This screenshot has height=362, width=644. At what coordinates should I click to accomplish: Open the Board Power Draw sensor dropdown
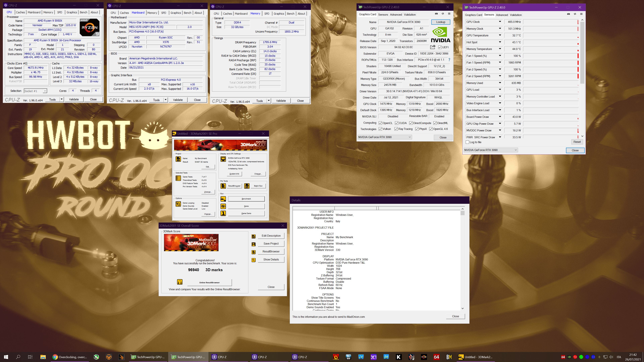point(500,117)
